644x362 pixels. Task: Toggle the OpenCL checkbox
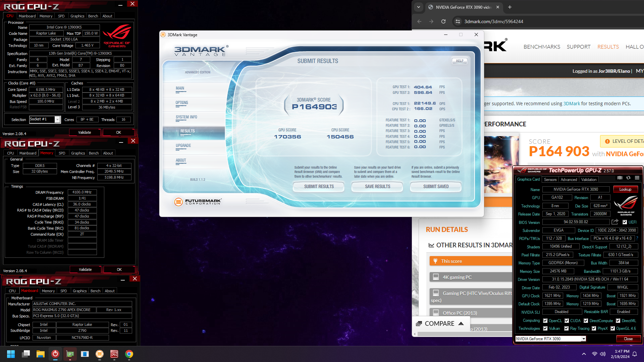click(x=545, y=320)
